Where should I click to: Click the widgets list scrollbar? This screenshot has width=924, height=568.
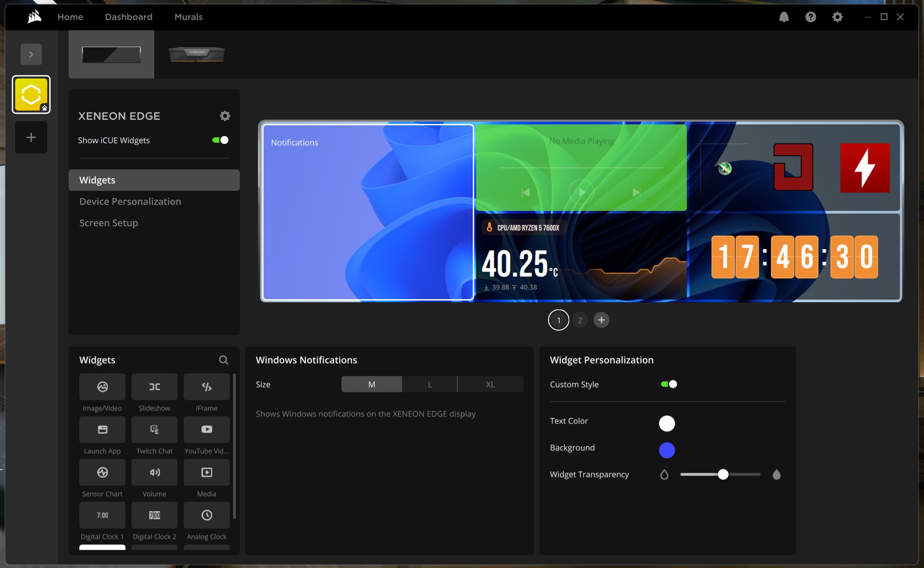[x=234, y=447]
